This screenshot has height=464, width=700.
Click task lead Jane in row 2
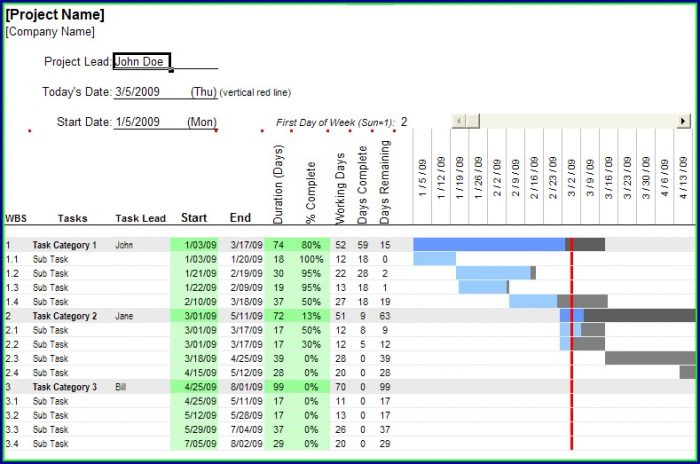[124, 316]
